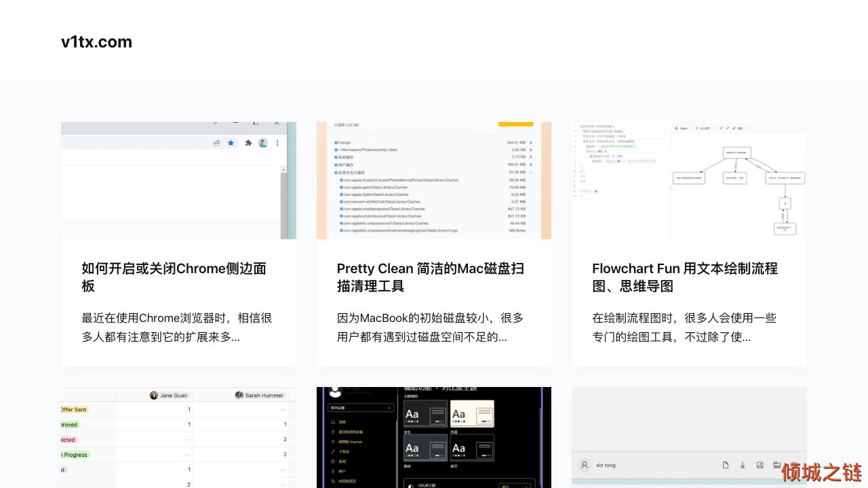Screen dimensions: 868x488
Task: Click the excerpt starting 因为MacBook的初始磁盘较小
Action: (x=431, y=327)
